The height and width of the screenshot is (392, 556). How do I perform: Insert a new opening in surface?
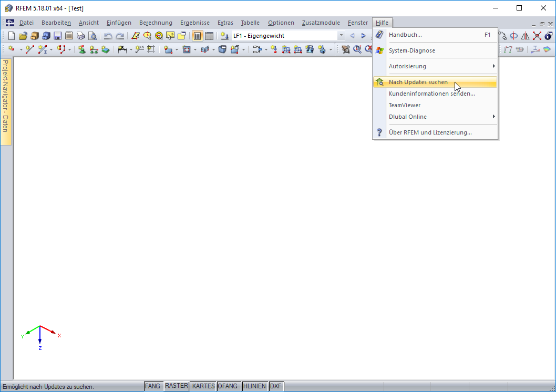pos(187,49)
